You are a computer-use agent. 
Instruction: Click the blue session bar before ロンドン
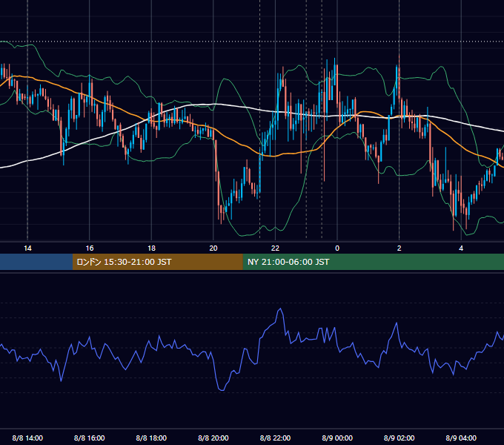tap(36, 262)
